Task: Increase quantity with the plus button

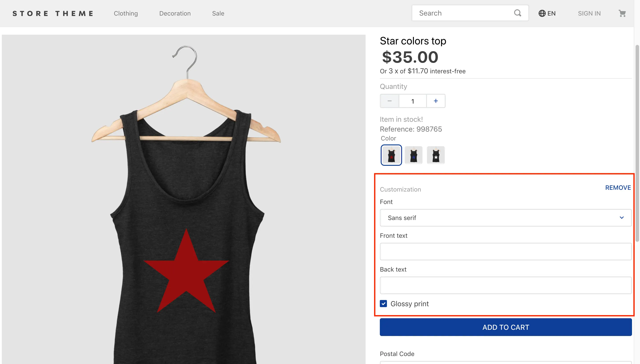Action: (436, 101)
